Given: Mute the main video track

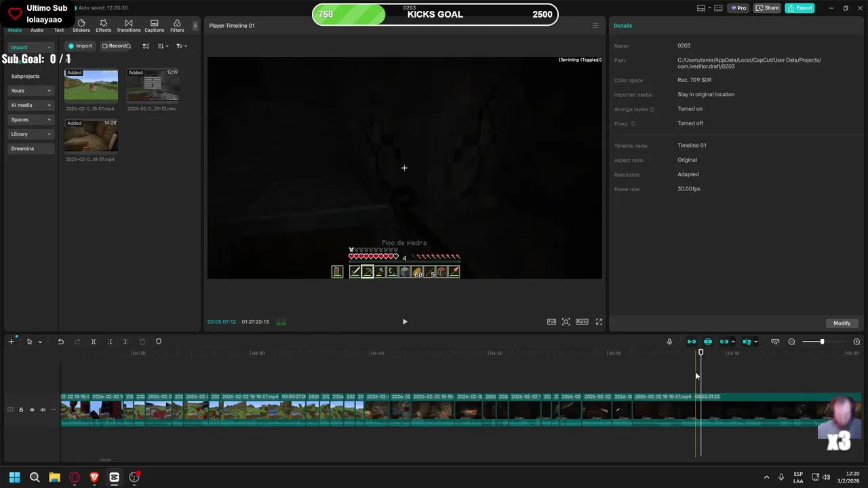Looking at the screenshot, I should (43, 409).
